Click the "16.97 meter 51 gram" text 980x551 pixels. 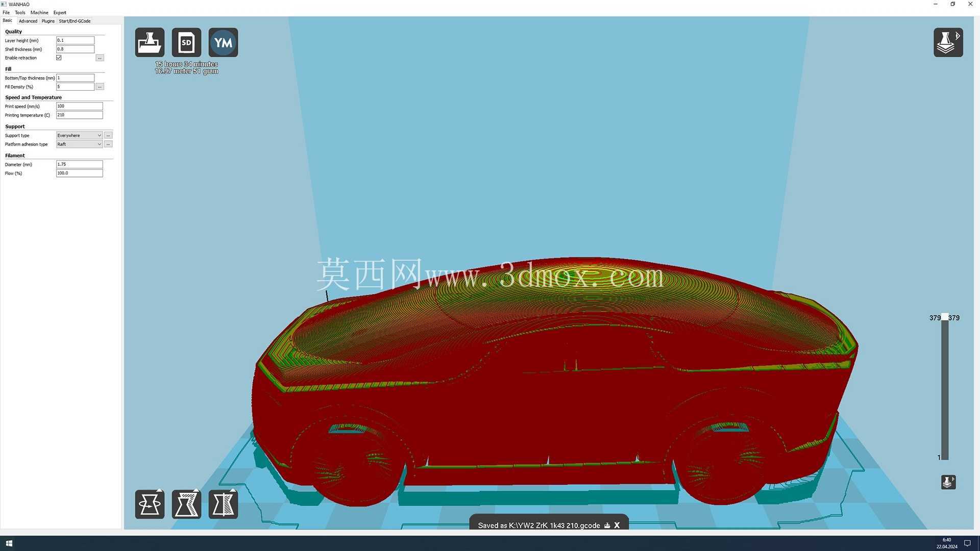point(186,71)
